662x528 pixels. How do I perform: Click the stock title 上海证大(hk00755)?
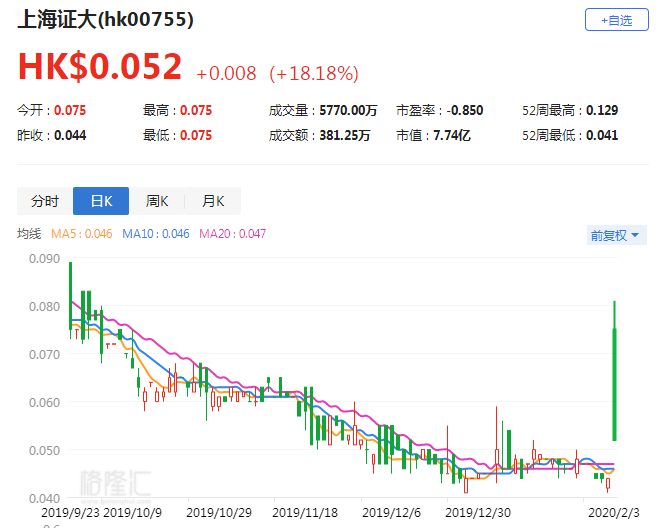point(106,19)
